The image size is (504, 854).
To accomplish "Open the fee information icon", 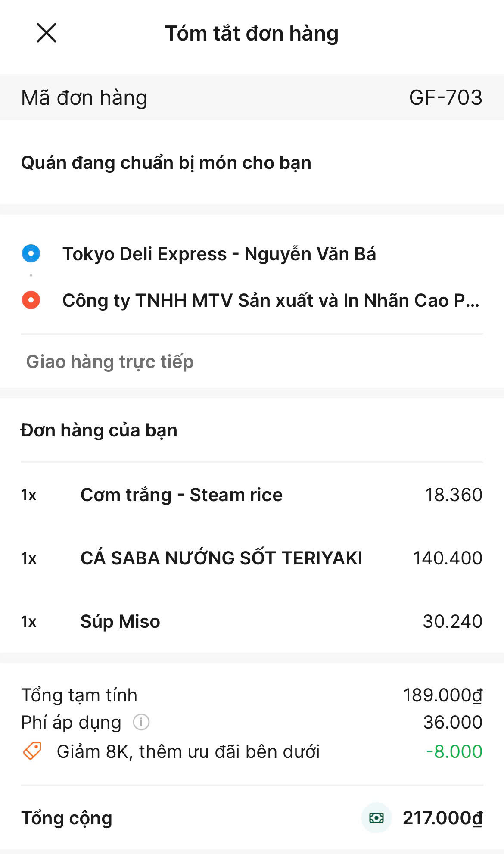I will tap(141, 722).
